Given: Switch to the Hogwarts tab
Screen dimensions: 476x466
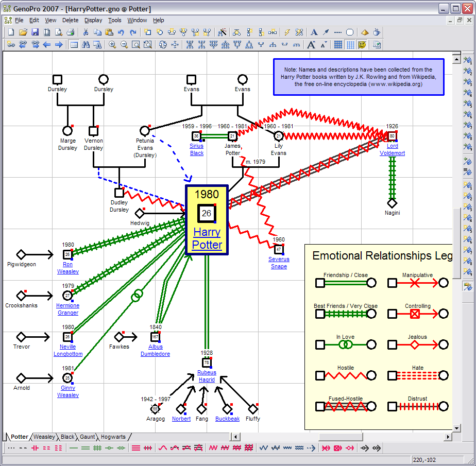Looking at the screenshot, I should [x=113, y=437].
